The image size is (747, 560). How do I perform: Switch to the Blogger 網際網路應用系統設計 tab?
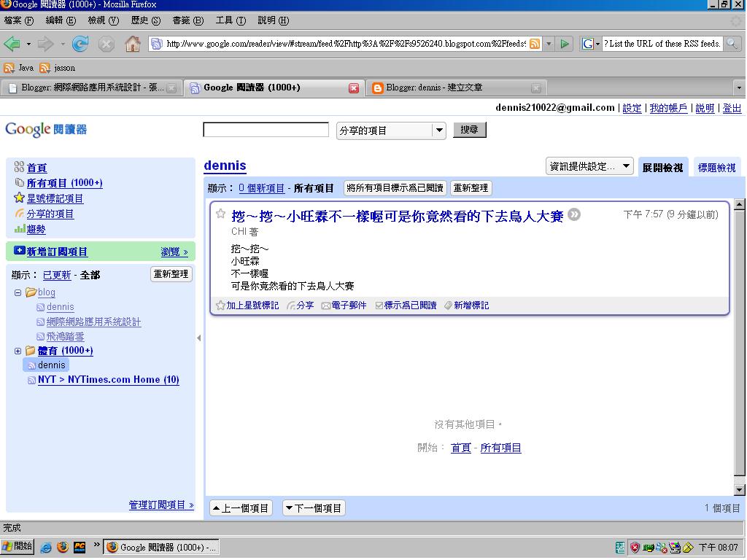click(x=91, y=88)
